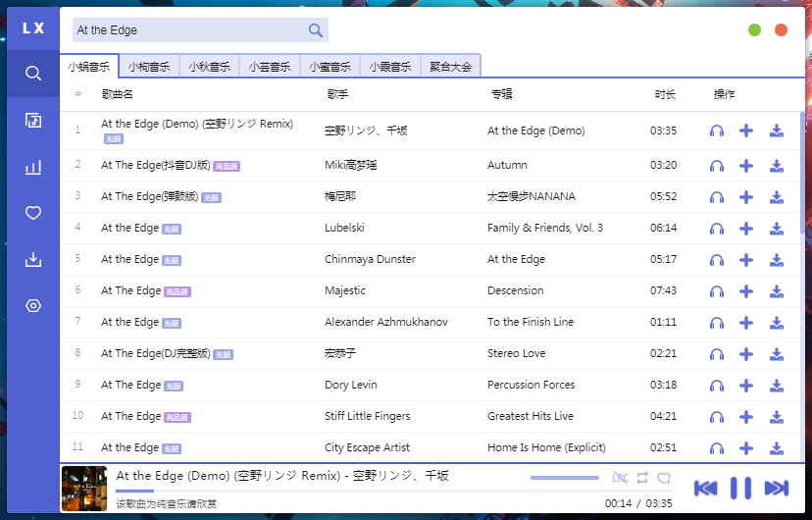
Task: Open the song list library sidebar icon
Action: [33, 120]
